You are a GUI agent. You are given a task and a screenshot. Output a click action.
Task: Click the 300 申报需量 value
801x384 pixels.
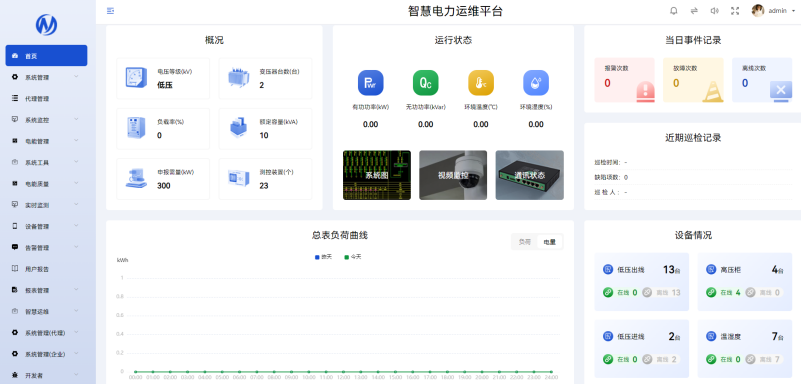point(164,185)
